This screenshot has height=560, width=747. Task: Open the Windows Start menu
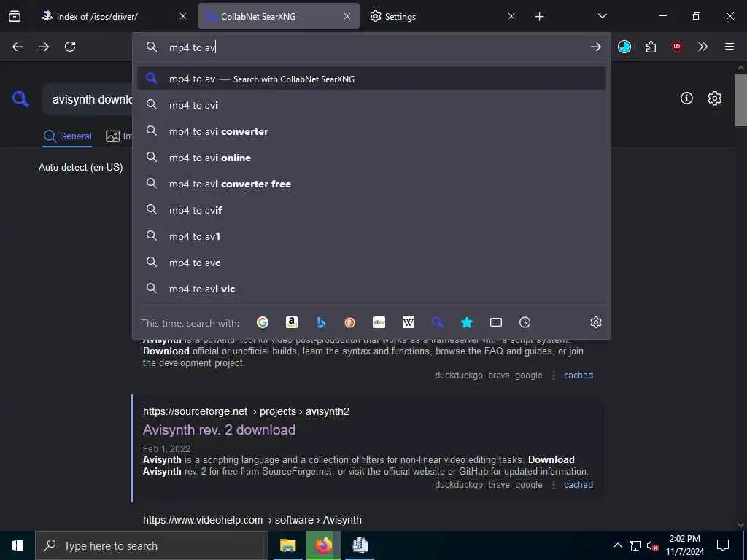tap(18, 545)
